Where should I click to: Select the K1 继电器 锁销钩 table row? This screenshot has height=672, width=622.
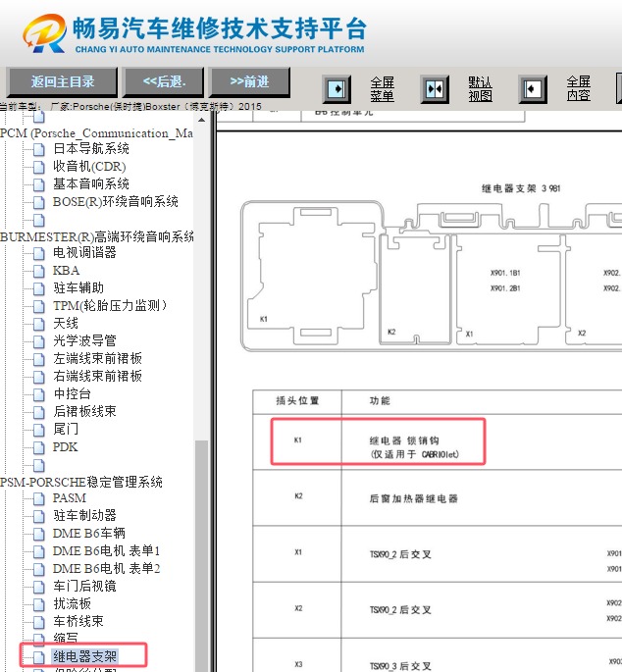pyautogui.click(x=438, y=441)
